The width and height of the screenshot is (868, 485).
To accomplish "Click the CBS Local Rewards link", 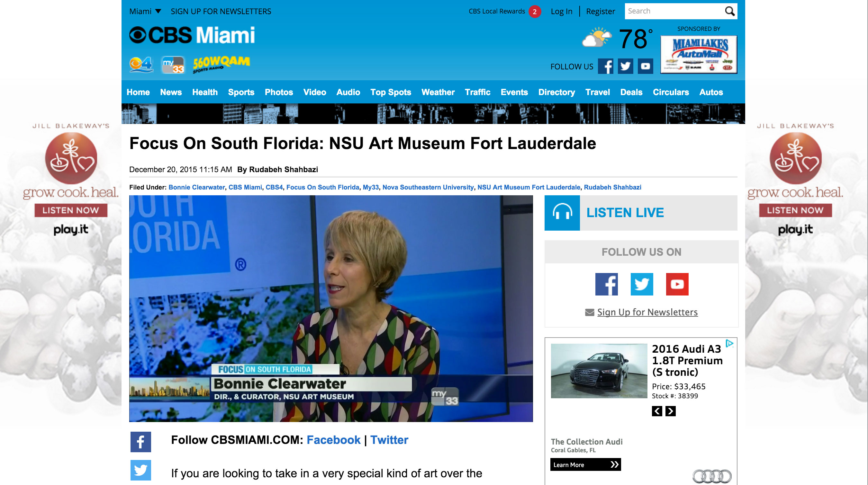I will pos(497,11).
